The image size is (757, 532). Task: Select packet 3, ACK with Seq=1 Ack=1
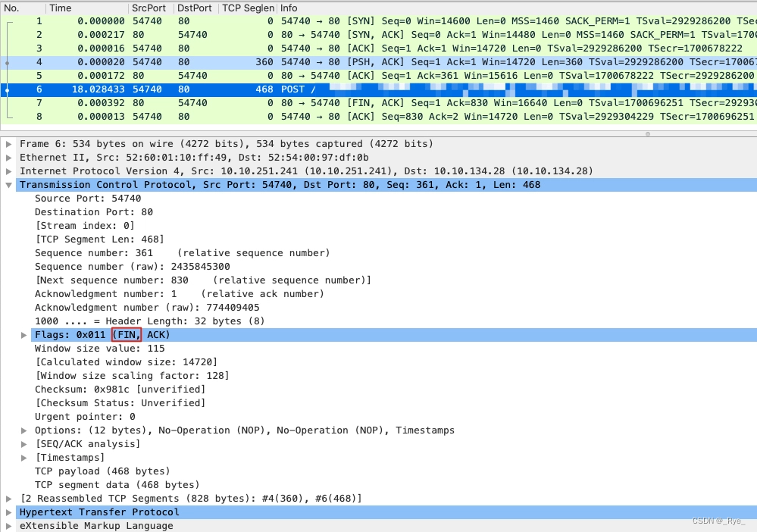coord(379,49)
